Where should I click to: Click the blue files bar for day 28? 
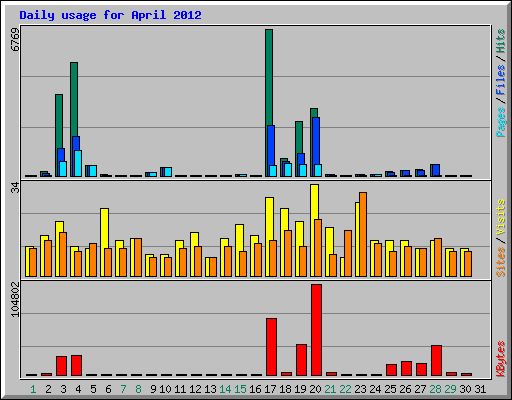[x=436, y=170]
